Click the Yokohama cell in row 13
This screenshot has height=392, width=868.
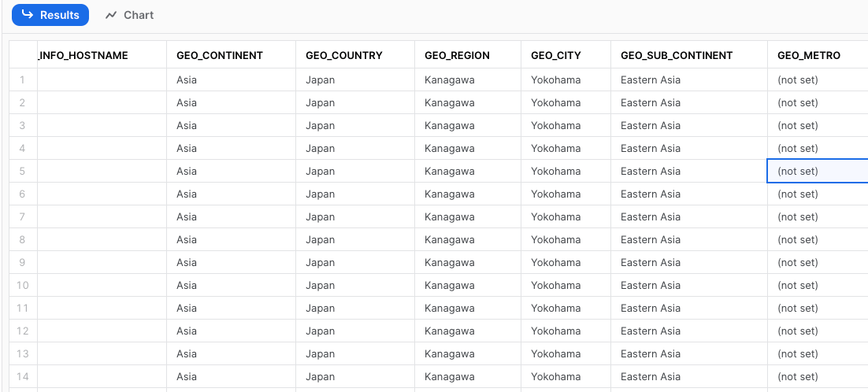pos(566,354)
